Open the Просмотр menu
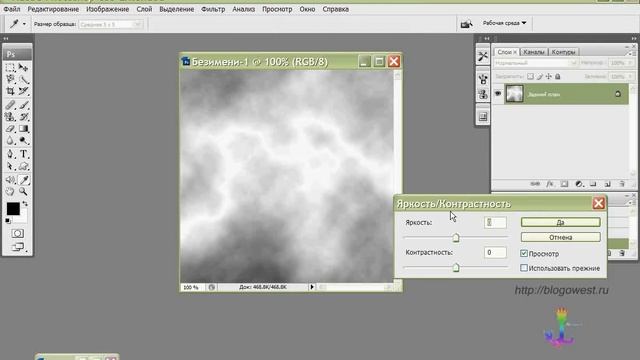Image resolution: width=640 pixels, height=360 pixels. pos(277,9)
